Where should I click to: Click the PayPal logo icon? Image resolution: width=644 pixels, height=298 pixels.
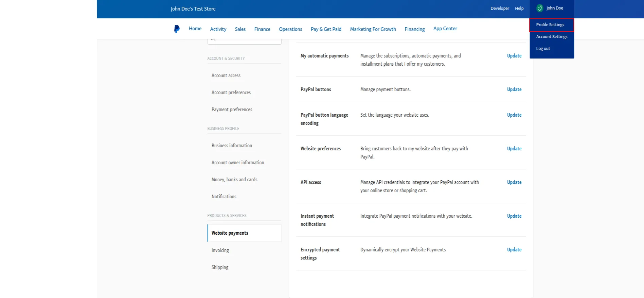click(x=177, y=29)
